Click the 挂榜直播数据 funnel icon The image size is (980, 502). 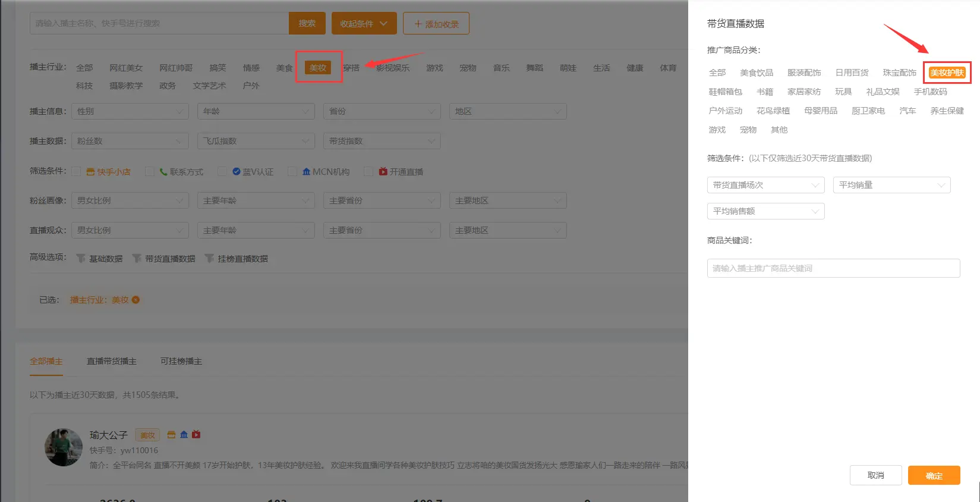(209, 259)
